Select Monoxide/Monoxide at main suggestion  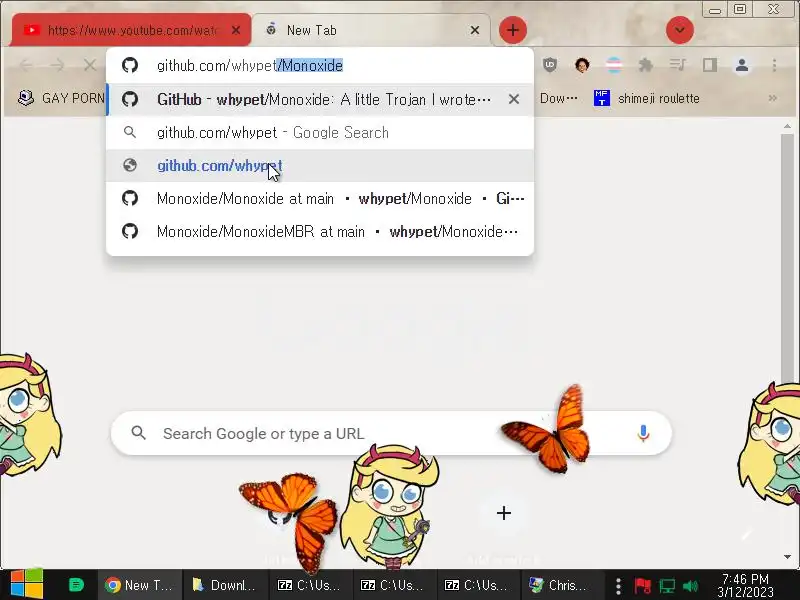320,198
